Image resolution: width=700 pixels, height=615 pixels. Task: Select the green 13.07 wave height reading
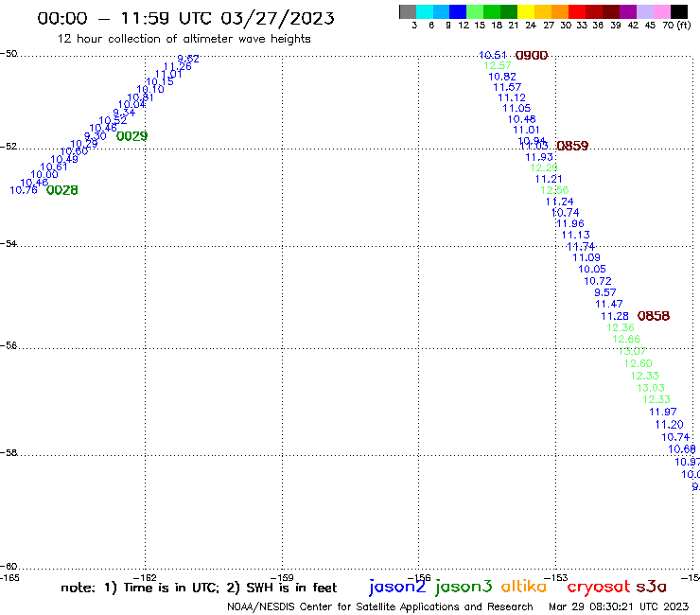pos(632,351)
